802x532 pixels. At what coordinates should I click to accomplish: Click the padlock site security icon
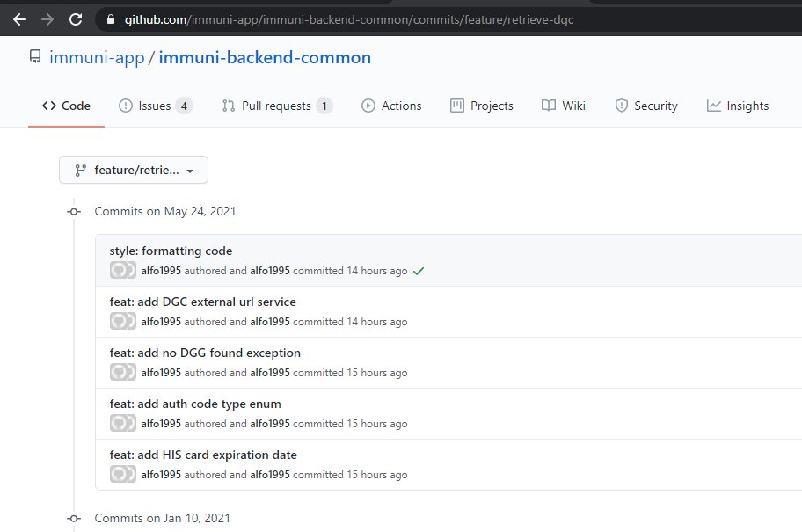click(111, 19)
